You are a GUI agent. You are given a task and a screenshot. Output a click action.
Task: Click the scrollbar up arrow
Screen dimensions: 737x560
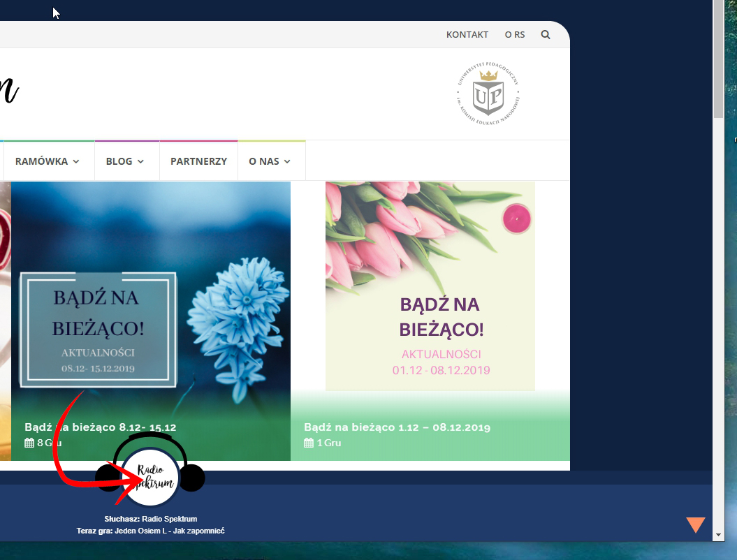coord(718,6)
